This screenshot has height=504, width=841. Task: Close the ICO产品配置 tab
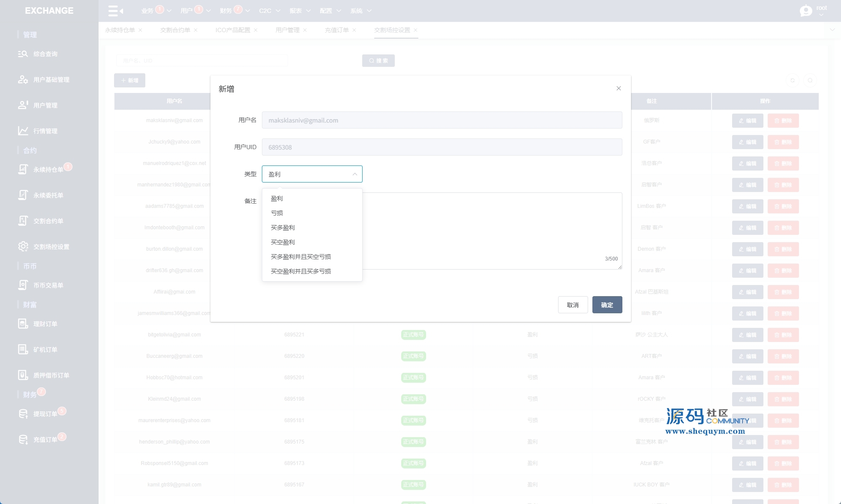point(256,30)
